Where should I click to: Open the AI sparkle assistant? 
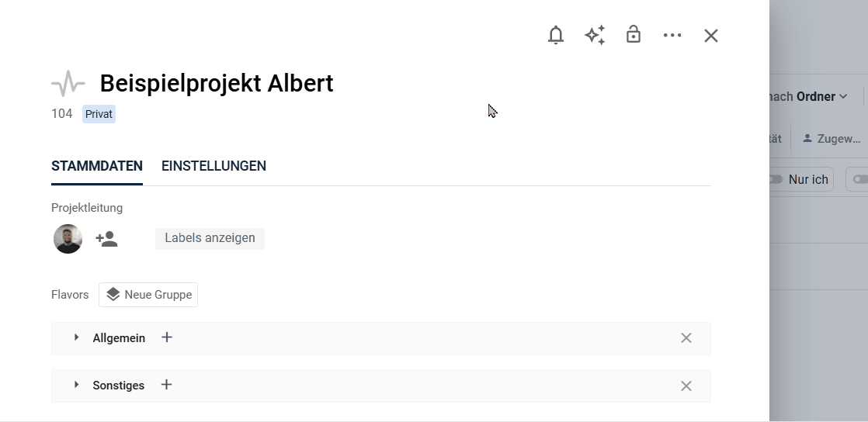pos(595,35)
